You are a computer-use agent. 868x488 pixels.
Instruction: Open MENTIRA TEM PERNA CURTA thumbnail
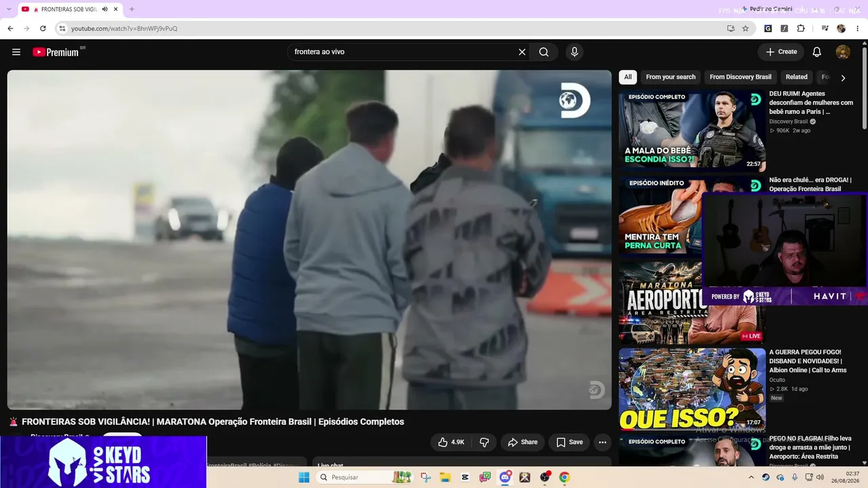pos(660,217)
